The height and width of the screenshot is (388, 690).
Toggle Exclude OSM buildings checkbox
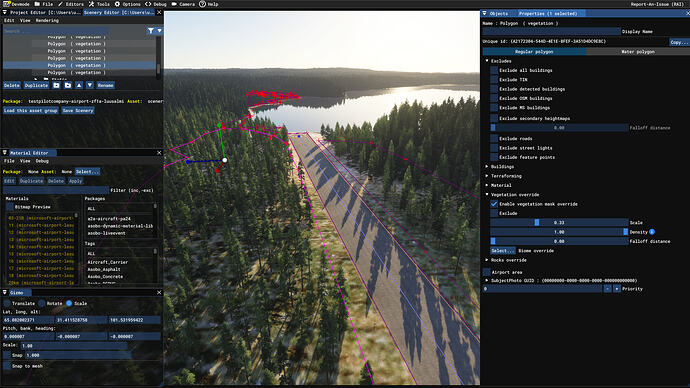click(x=494, y=98)
